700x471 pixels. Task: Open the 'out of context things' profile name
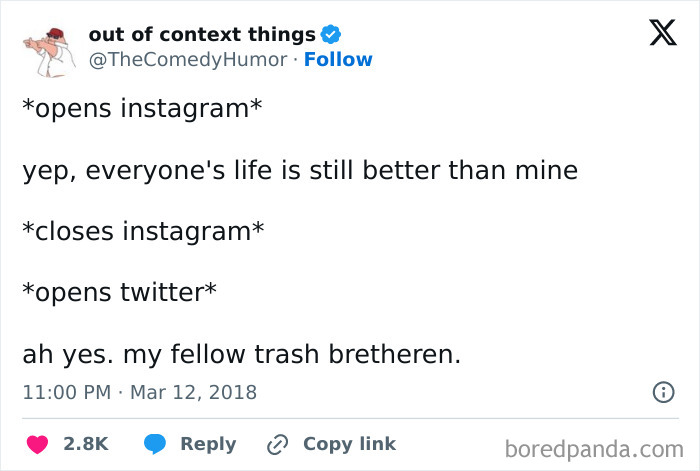(x=201, y=35)
